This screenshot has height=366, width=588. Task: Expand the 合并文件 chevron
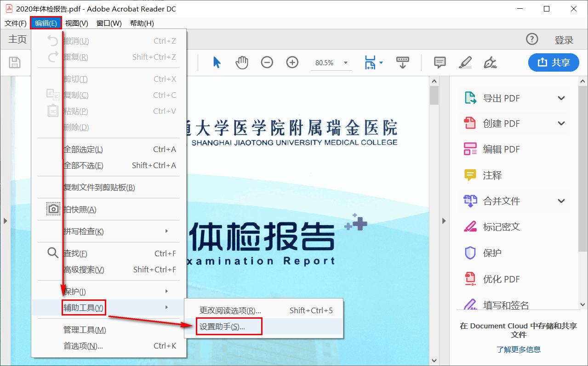coord(561,201)
